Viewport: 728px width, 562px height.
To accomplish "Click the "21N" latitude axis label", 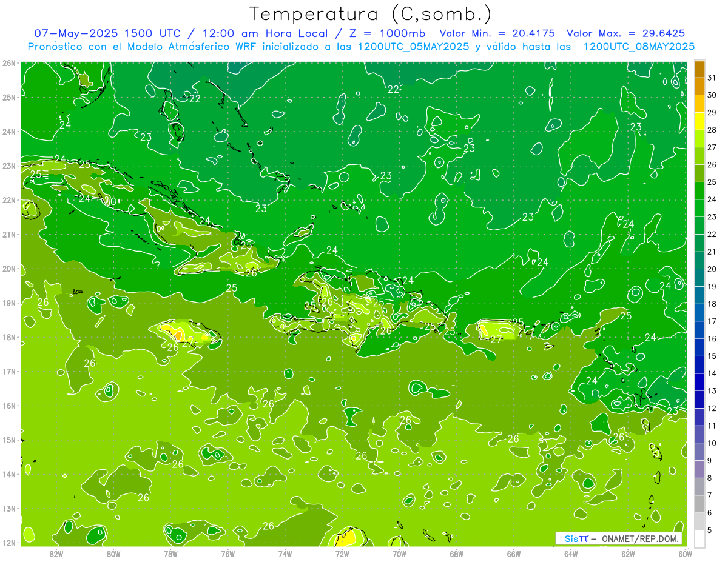I will 9,234.
